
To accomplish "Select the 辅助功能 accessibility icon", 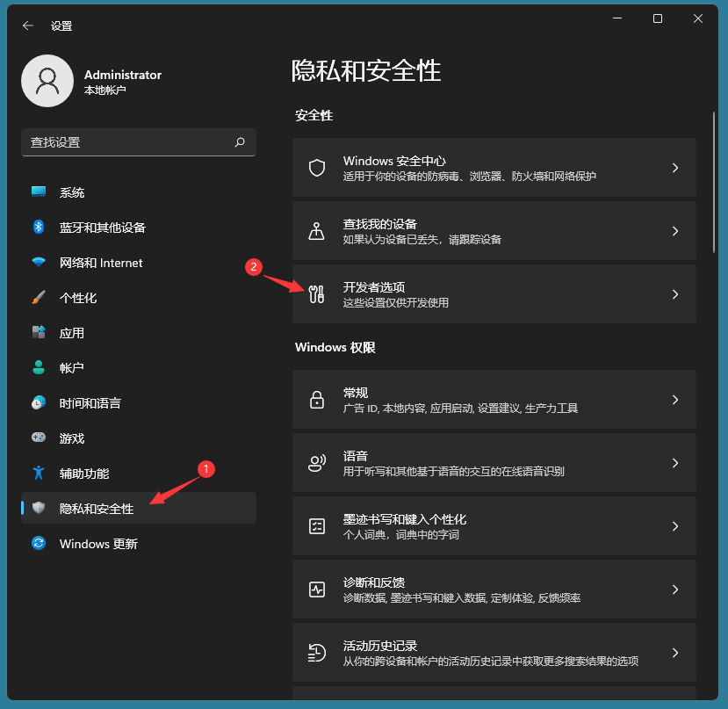I will pyautogui.click(x=39, y=473).
